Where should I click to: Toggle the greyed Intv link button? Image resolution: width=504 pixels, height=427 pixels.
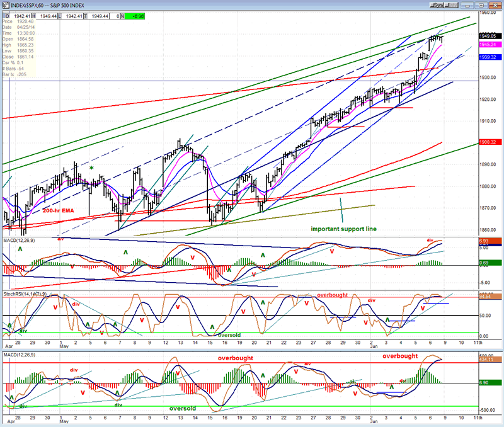(451, 5)
